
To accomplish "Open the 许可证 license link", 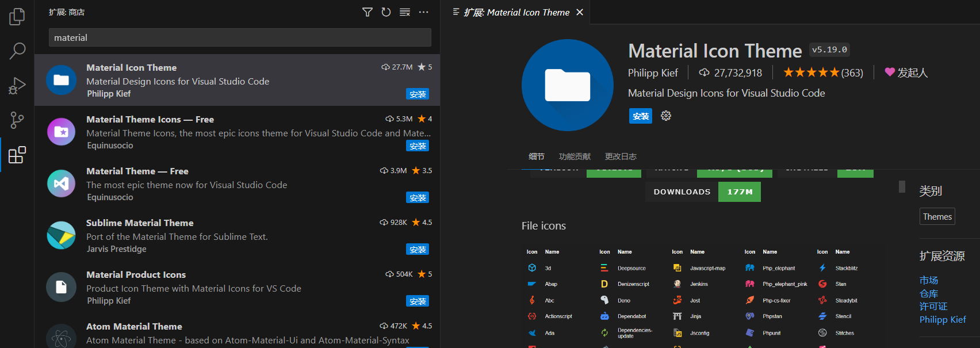I will point(933,307).
